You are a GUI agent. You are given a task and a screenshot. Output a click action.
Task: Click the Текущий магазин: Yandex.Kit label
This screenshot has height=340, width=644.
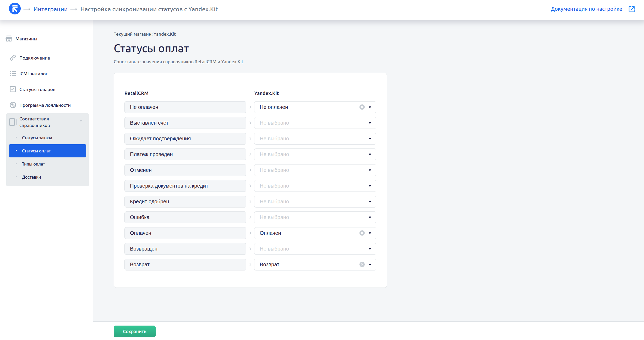(x=145, y=34)
